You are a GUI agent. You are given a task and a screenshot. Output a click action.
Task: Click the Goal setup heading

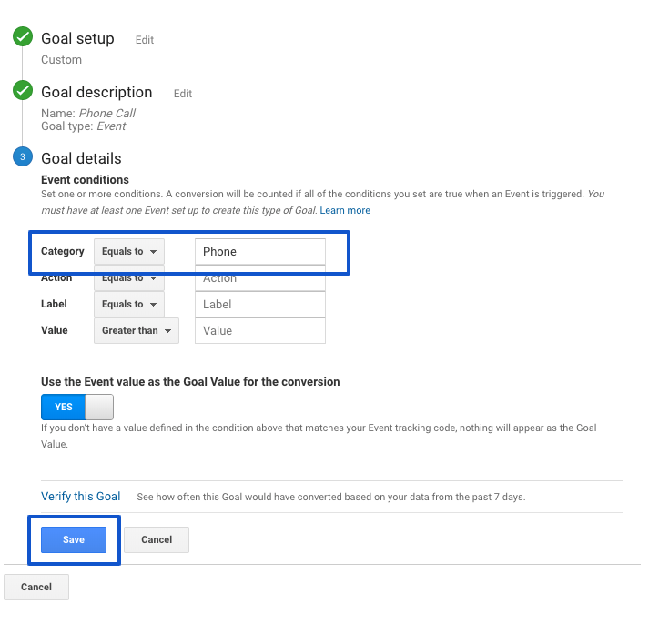point(77,38)
